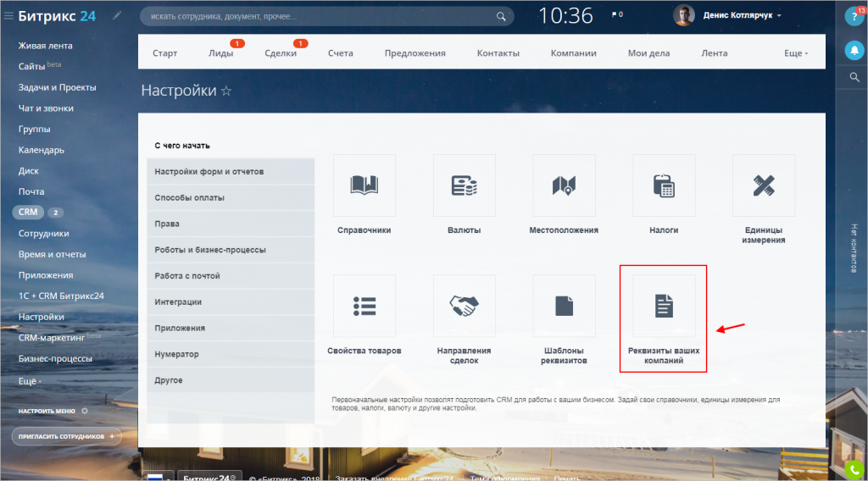
Task: Click the gear icon beside Настроить меню
Action: point(85,411)
